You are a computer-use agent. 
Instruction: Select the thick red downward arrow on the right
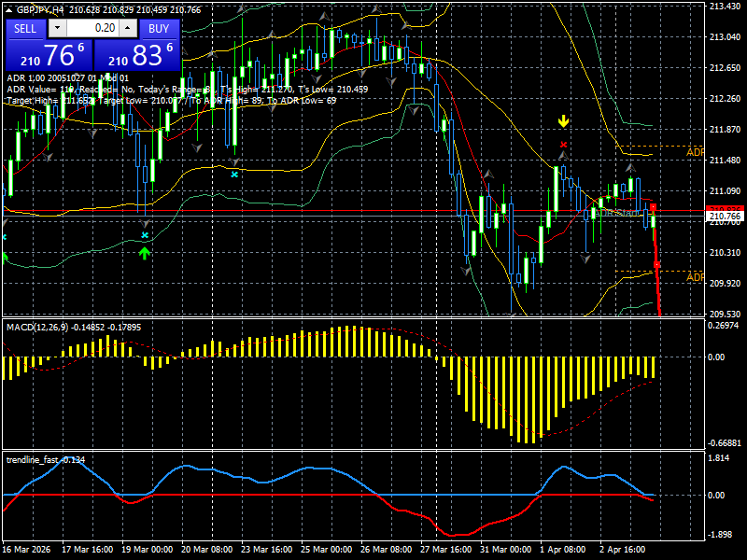coord(655,266)
